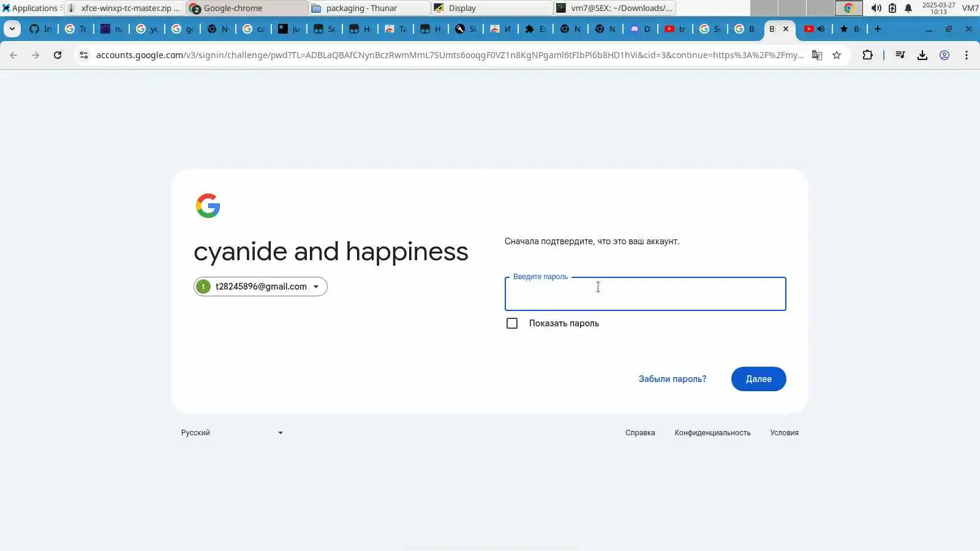
Task: Switch to the xfce-winxp-tc-master.zip window
Action: pos(124,8)
